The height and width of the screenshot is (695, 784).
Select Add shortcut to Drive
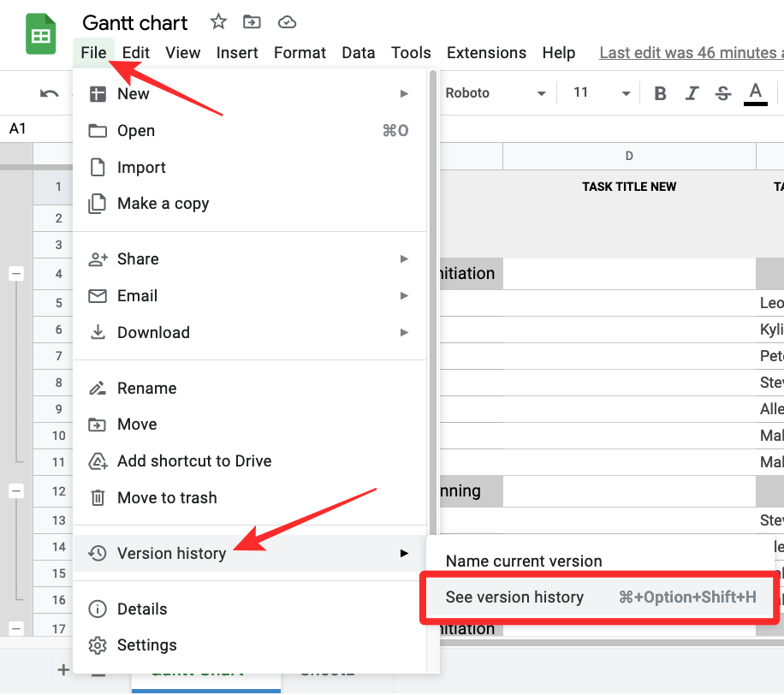(250, 461)
